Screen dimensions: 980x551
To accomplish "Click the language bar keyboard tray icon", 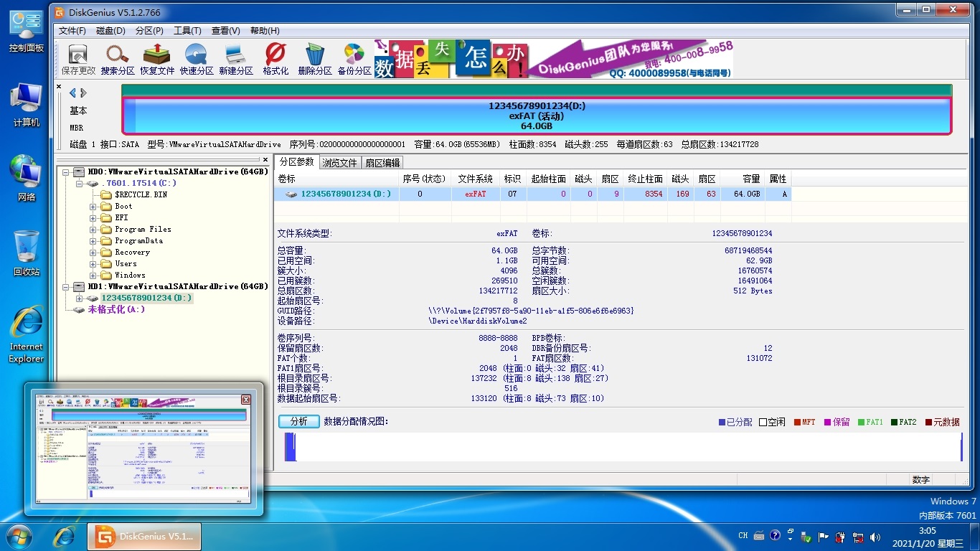I will coord(759,535).
